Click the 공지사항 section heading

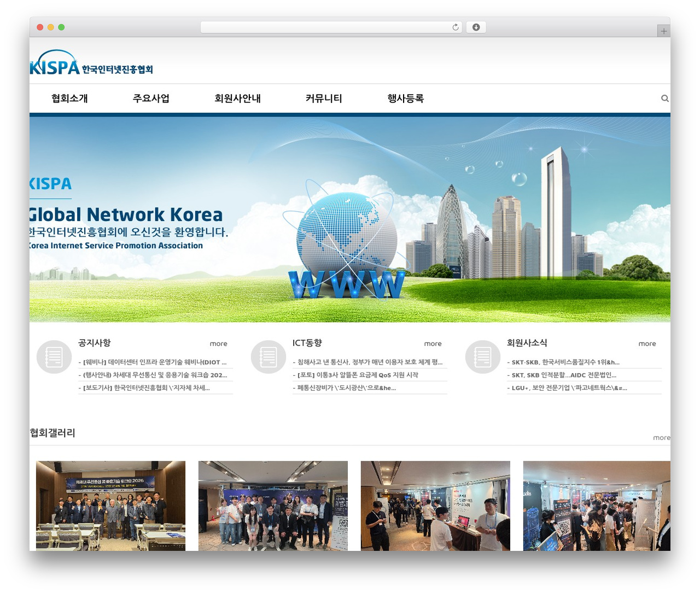[x=95, y=343]
